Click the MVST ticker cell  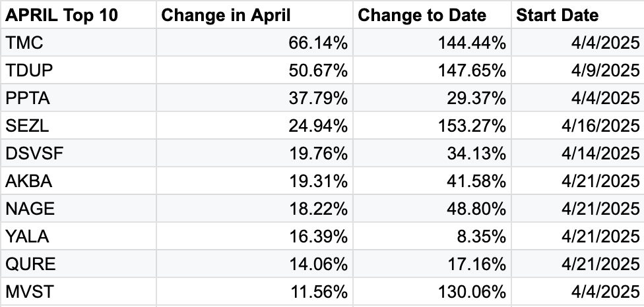[x=79, y=292]
